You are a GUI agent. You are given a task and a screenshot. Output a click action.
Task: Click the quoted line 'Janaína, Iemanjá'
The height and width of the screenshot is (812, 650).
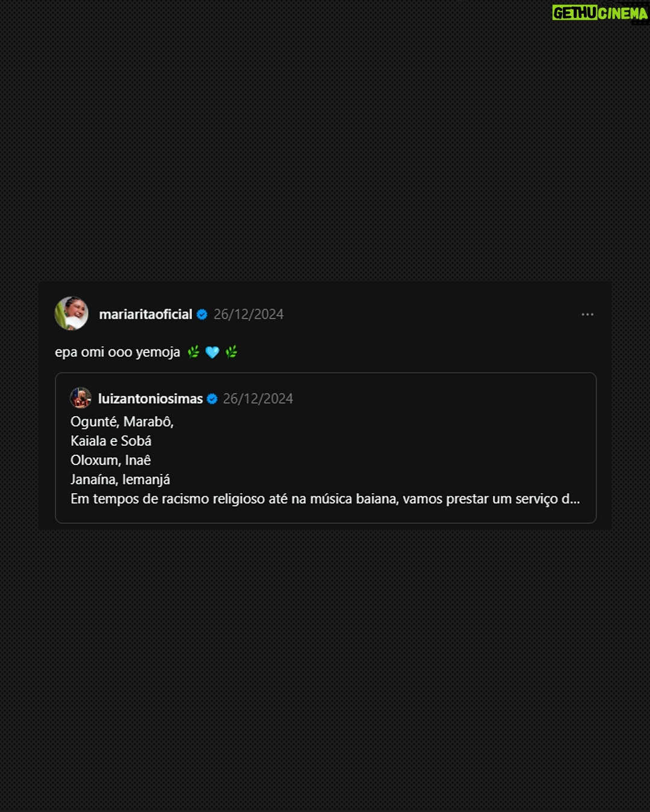coord(120,479)
